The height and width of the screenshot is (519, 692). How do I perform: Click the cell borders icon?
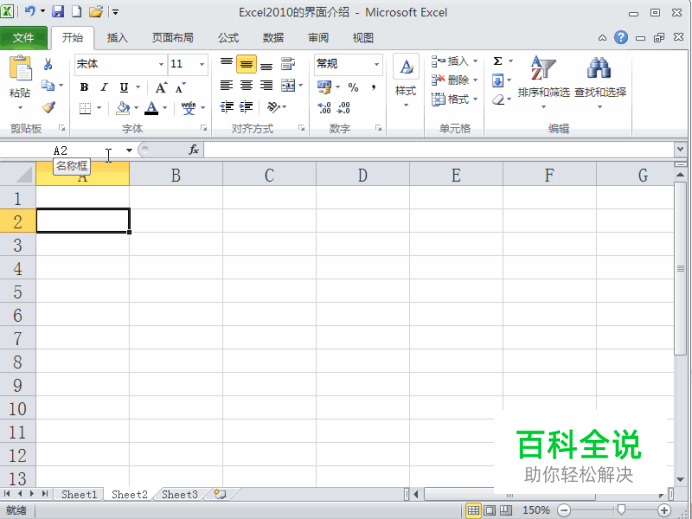pos(85,108)
